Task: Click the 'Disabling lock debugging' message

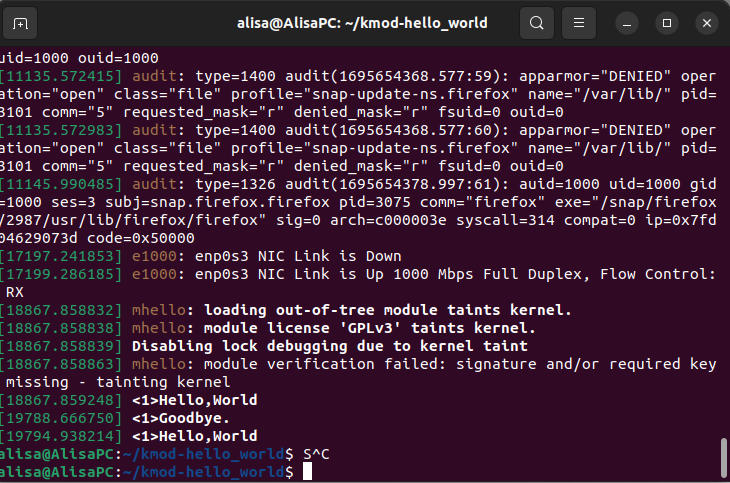Action: pos(330,346)
